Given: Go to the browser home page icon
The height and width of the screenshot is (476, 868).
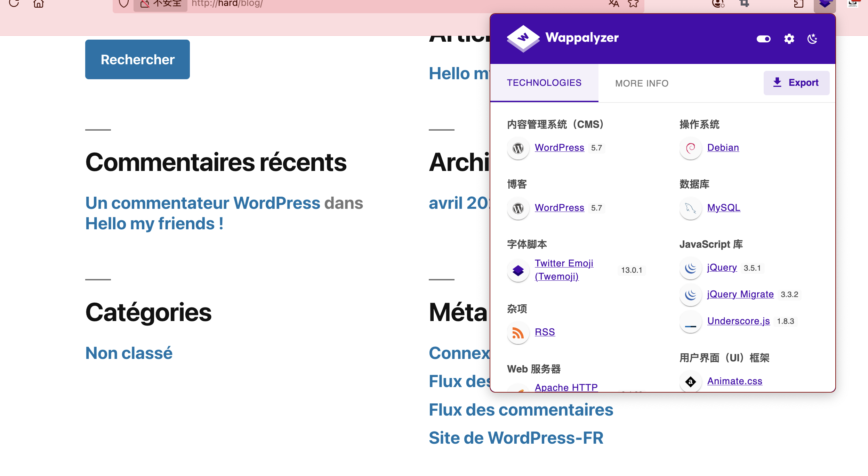Looking at the screenshot, I should (x=39, y=3).
